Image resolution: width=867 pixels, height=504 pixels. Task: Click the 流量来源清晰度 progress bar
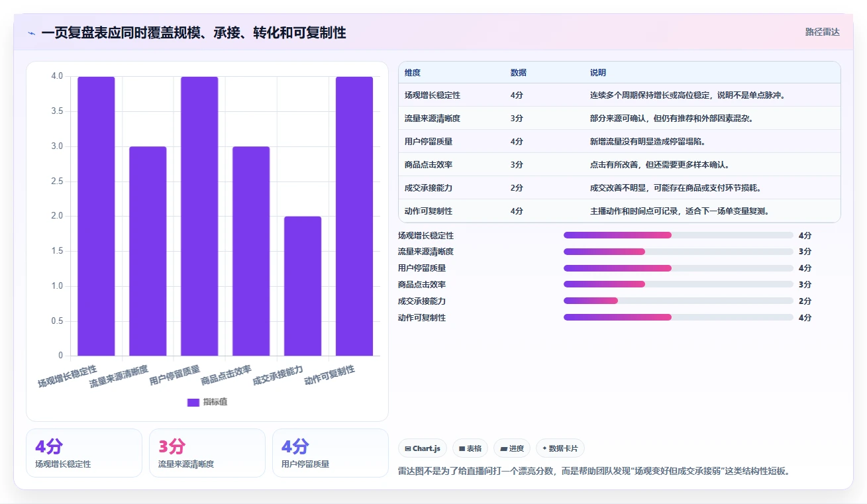678,252
